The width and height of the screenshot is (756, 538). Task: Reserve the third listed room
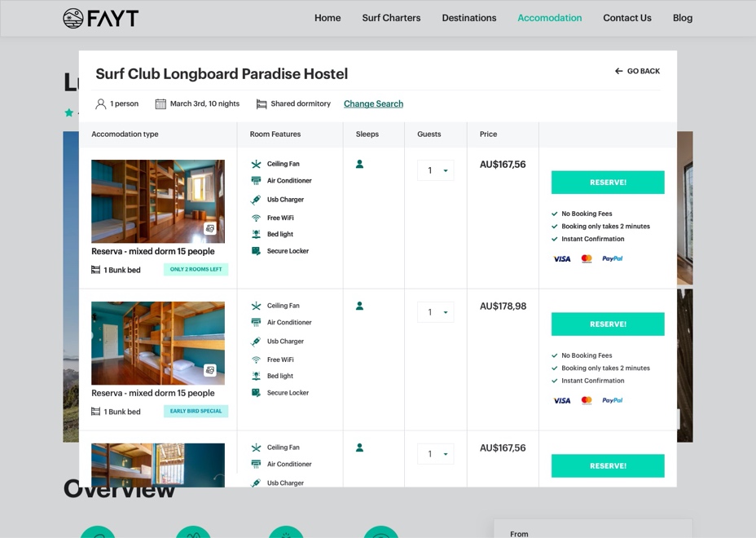[608, 466]
